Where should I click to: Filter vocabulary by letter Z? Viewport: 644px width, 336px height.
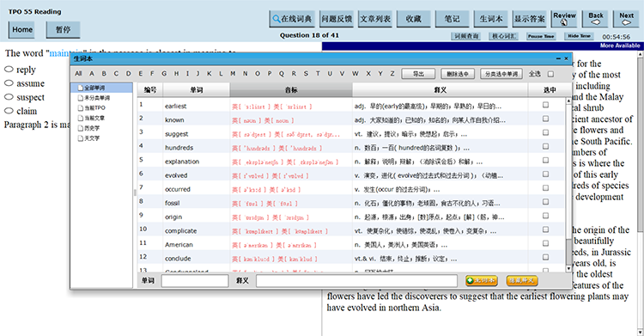392,74
